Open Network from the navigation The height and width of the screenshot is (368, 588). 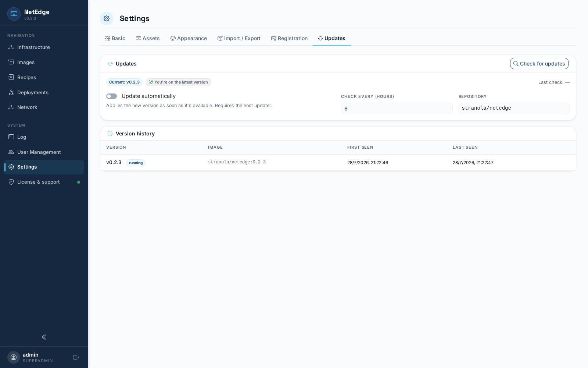(44, 107)
